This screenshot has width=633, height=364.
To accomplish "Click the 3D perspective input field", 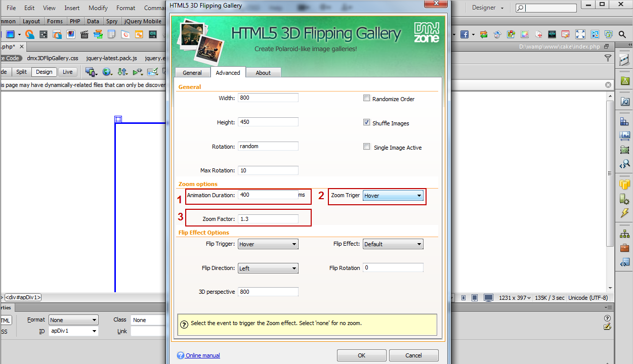I will [x=268, y=292].
